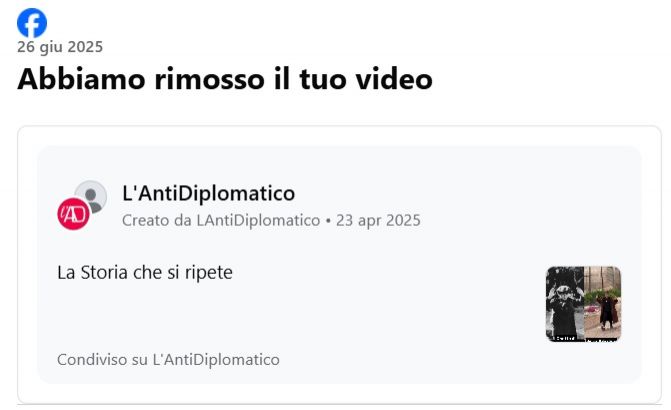Click the 'Creato da LAntiDiplomatico' author text
Viewport: 671px width, 410px height.
click(x=221, y=220)
